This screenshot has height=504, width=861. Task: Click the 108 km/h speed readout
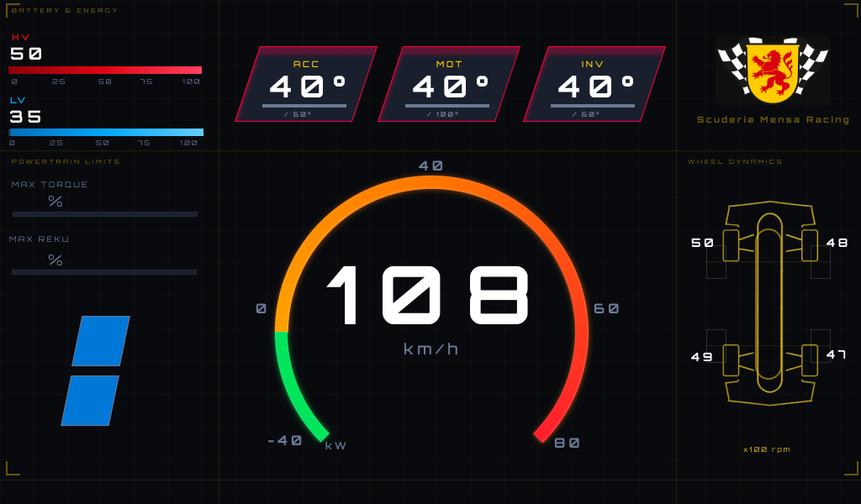click(x=428, y=297)
